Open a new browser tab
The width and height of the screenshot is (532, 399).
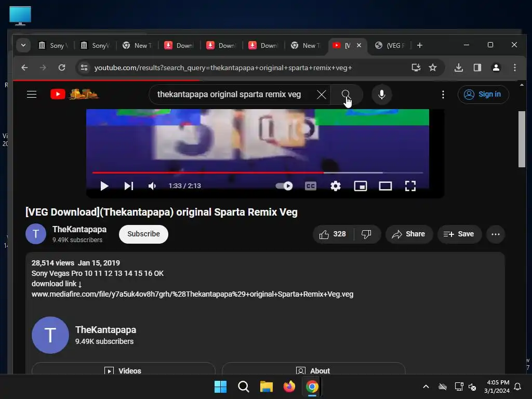[x=420, y=45]
